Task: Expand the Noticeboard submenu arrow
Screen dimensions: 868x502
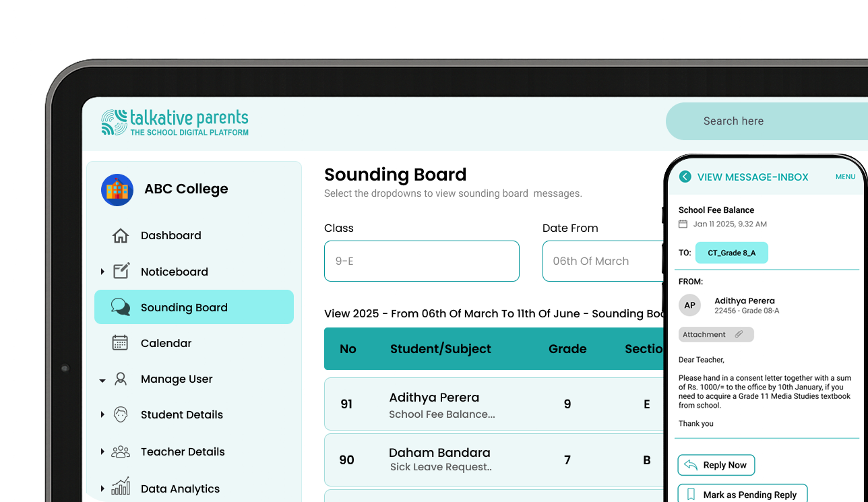Action: (102, 272)
